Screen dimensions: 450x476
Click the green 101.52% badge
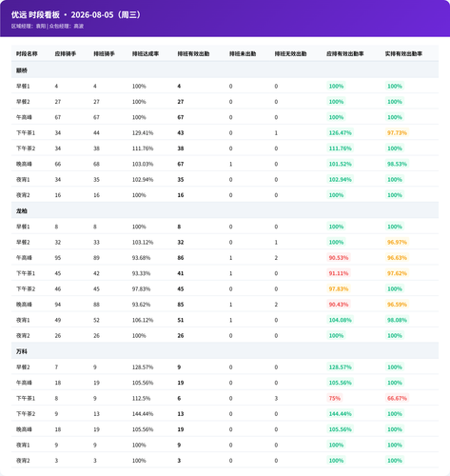point(340,164)
